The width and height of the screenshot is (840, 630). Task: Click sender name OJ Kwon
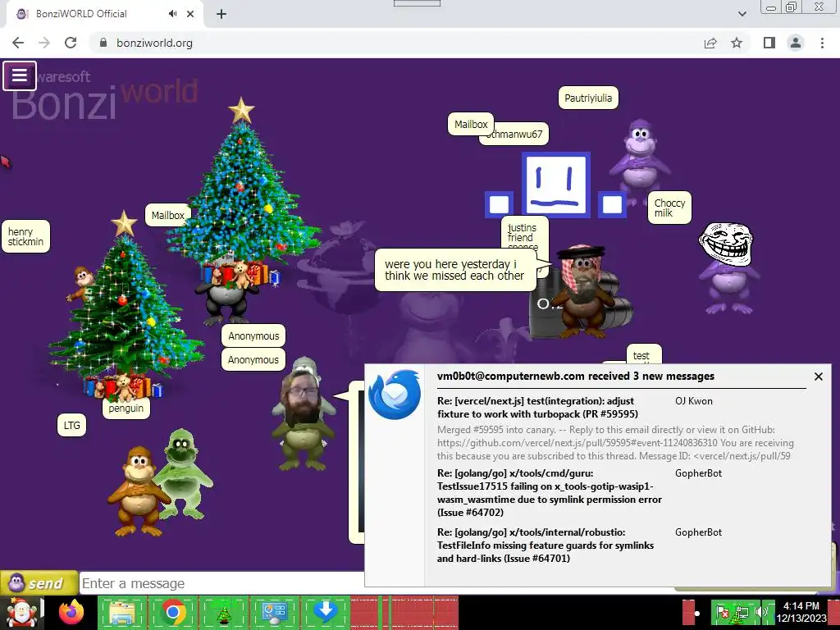tap(694, 401)
